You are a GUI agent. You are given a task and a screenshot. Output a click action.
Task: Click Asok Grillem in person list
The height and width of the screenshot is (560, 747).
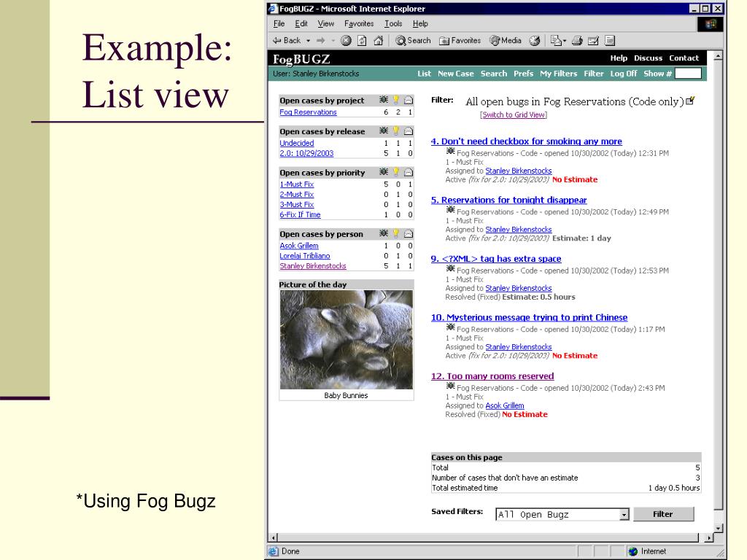pos(299,246)
